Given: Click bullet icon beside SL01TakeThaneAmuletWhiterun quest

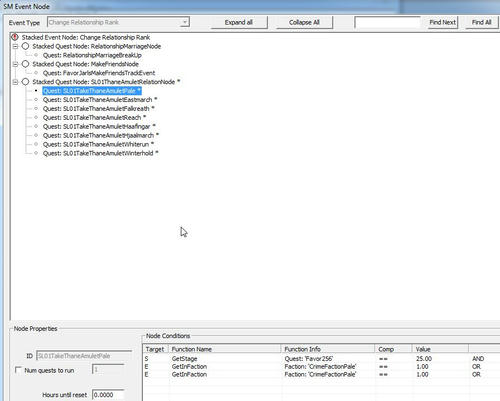Looking at the screenshot, I should click(x=36, y=144).
